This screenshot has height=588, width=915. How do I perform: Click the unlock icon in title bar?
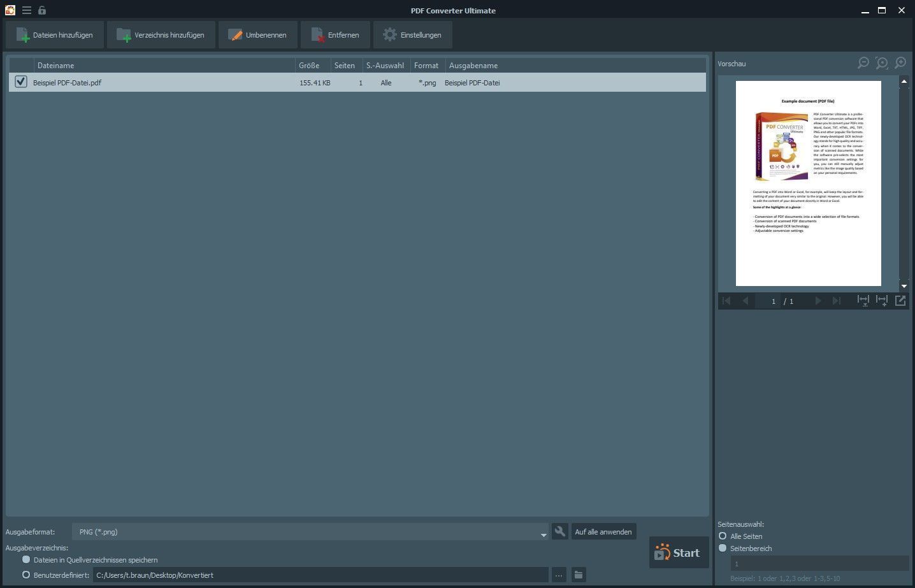[x=42, y=10]
